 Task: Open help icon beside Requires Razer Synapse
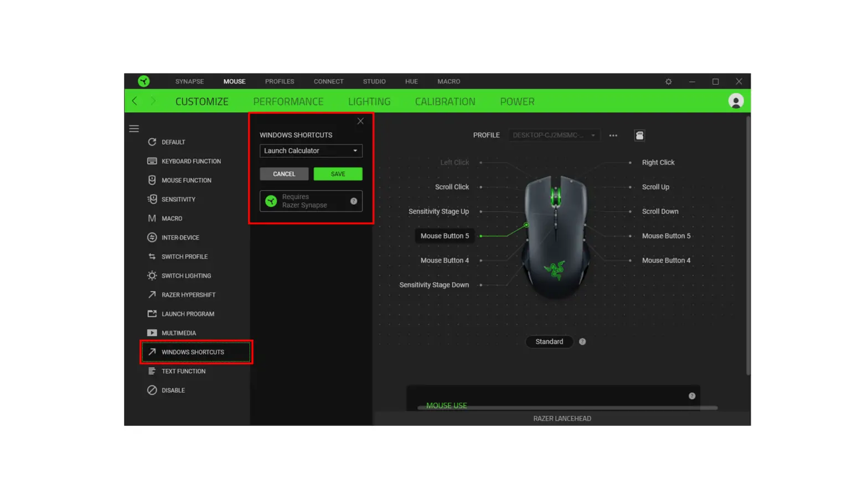click(x=354, y=201)
